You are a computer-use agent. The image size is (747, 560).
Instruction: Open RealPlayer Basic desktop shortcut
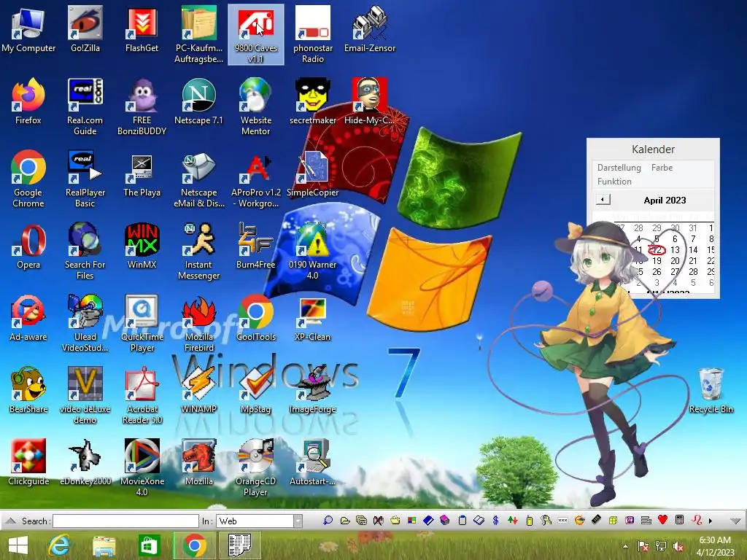(85, 179)
